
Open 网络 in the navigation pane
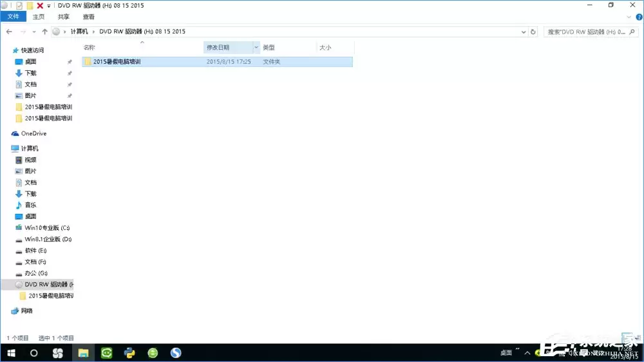coord(26,311)
